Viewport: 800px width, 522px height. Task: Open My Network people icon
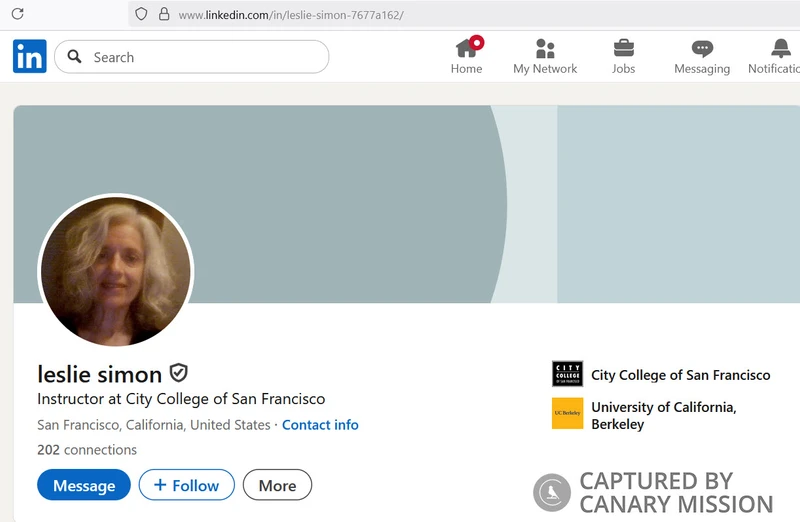coord(545,48)
